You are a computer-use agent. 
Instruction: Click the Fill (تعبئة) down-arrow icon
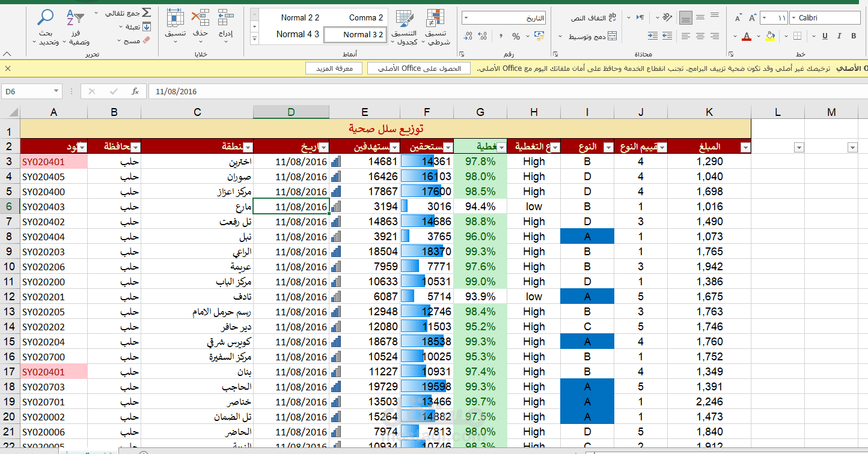click(x=146, y=26)
